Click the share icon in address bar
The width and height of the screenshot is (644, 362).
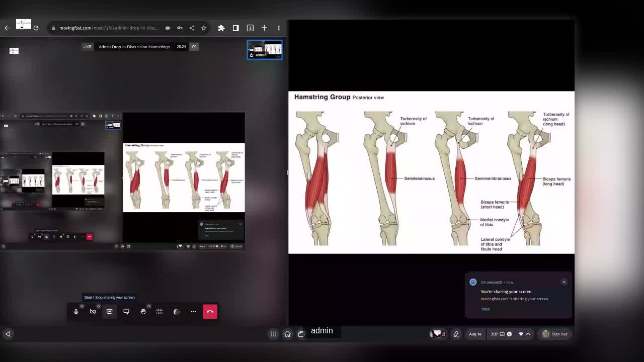pos(192,28)
